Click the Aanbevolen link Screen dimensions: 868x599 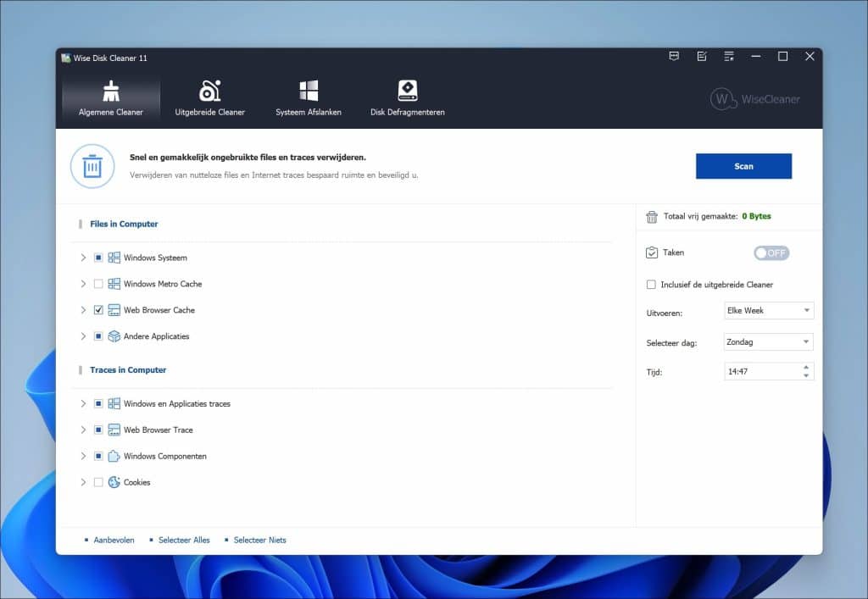[114, 541]
